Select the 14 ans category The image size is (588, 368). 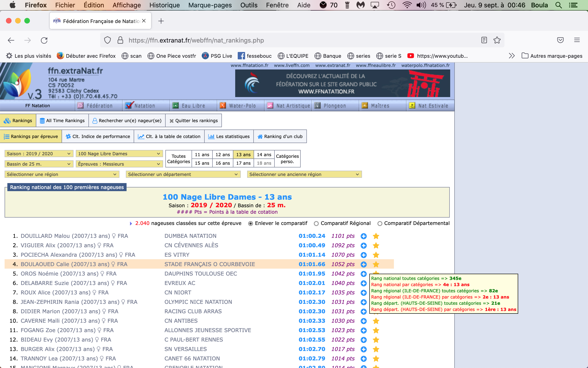[264, 155]
